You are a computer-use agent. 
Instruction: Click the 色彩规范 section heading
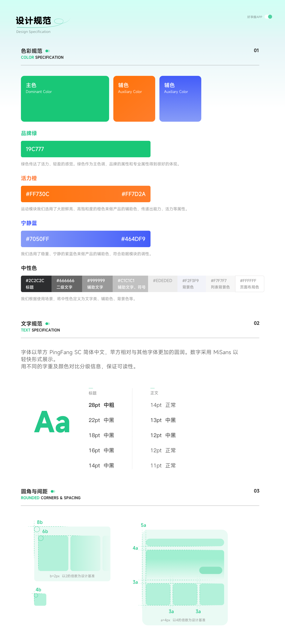[32, 51]
